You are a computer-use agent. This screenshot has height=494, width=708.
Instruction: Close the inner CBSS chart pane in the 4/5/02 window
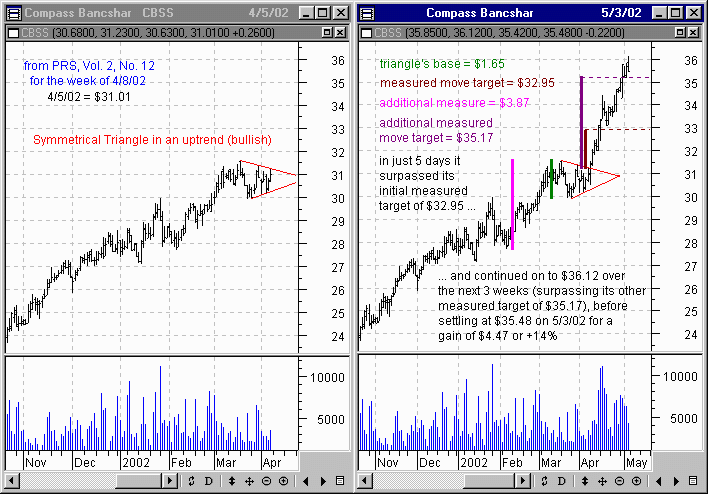(340, 32)
